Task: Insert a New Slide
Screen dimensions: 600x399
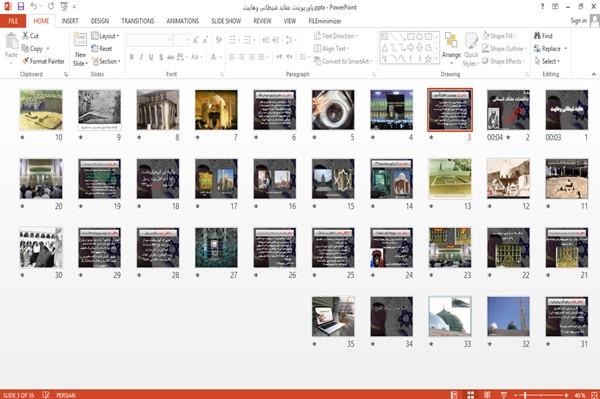Action: (x=80, y=49)
